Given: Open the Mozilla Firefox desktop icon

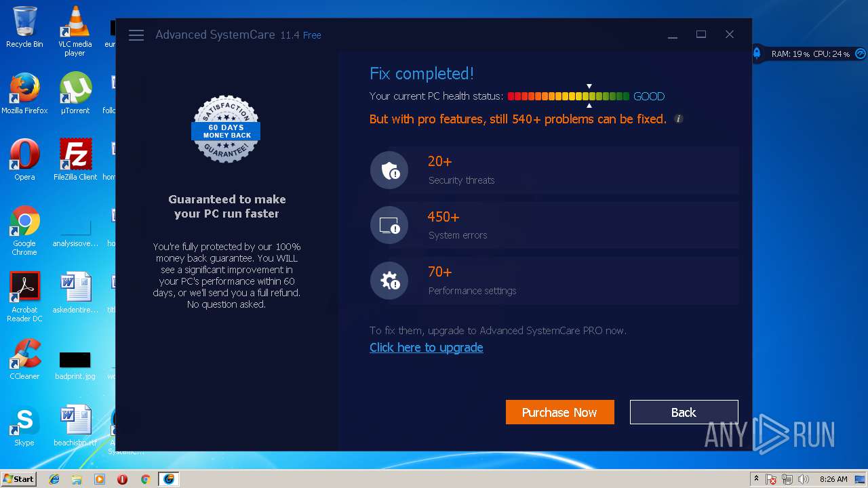Looking at the screenshot, I should tap(24, 94).
